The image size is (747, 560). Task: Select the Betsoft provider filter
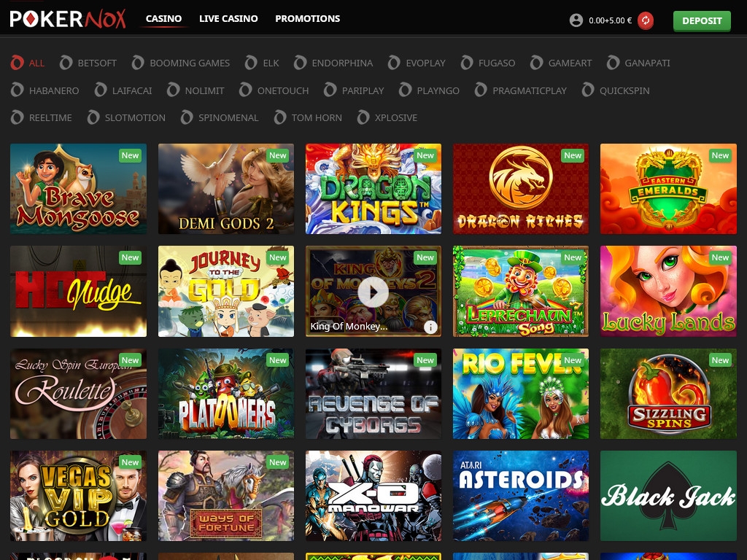click(88, 63)
